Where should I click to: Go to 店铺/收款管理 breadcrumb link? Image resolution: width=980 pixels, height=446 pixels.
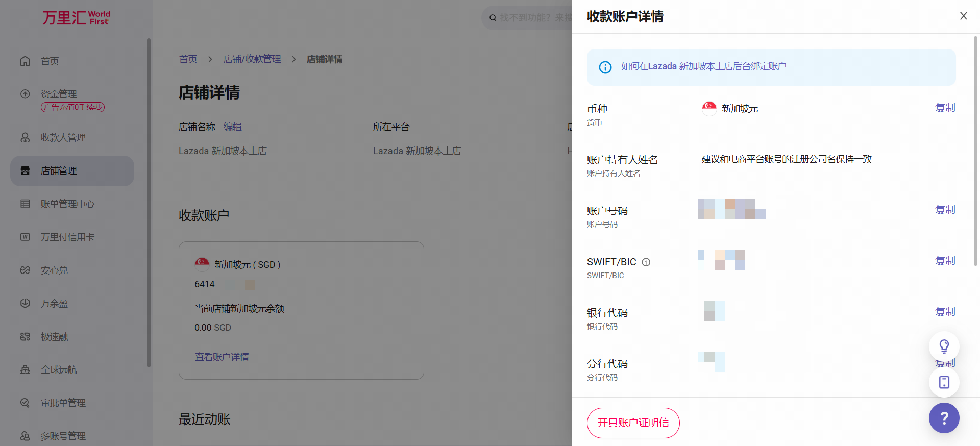coord(252,59)
